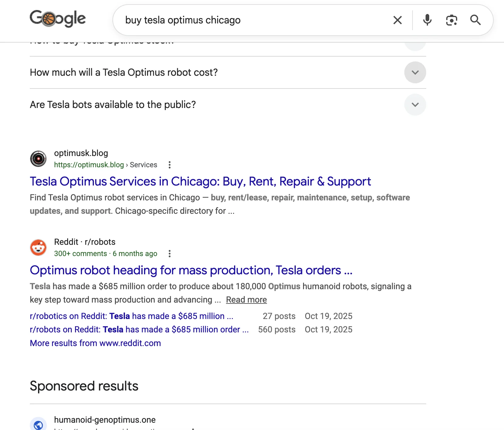Click '300+ comments · 6 months ago'
This screenshot has height=430, width=504.
(105, 254)
